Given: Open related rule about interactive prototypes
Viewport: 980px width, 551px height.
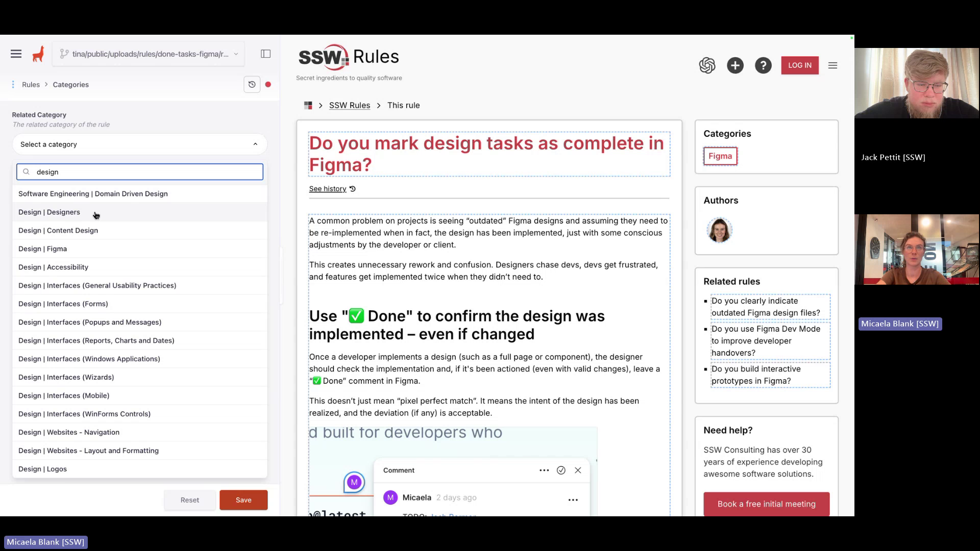Looking at the screenshot, I should (x=771, y=375).
